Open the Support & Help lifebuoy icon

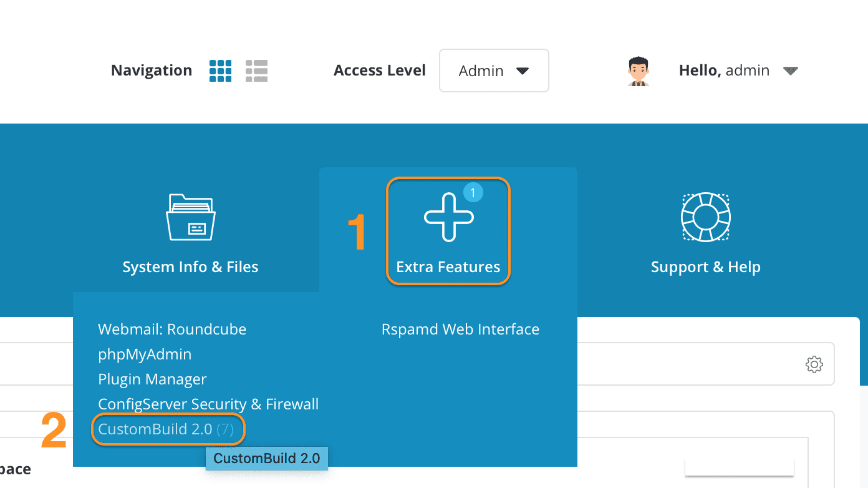click(705, 217)
